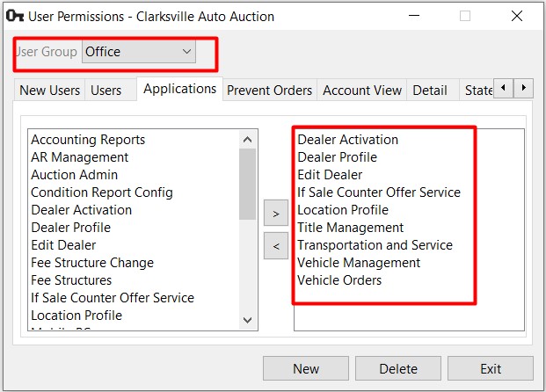The width and height of the screenshot is (546, 392).
Task: Open the Account View tab
Action: pyautogui.click(x=362, y=90)
